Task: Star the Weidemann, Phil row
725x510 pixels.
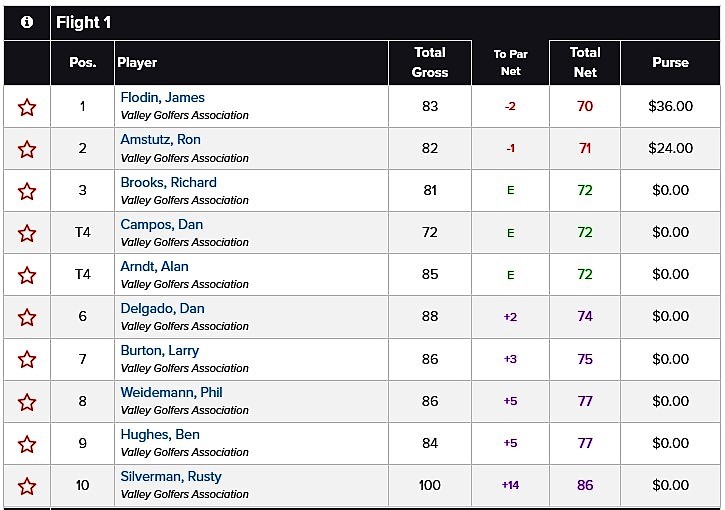Action: click(27, 402)
